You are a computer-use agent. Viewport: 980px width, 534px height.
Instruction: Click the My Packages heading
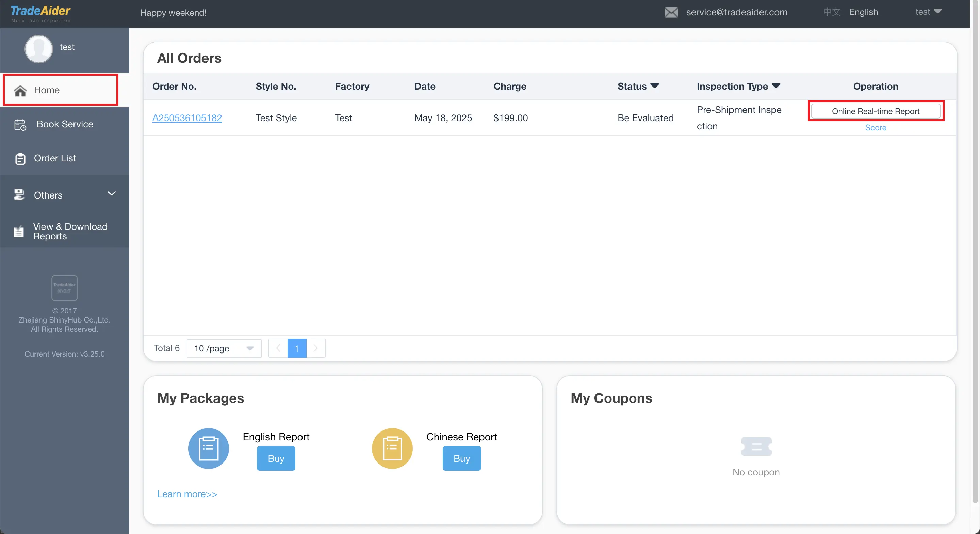coord(200,398)
